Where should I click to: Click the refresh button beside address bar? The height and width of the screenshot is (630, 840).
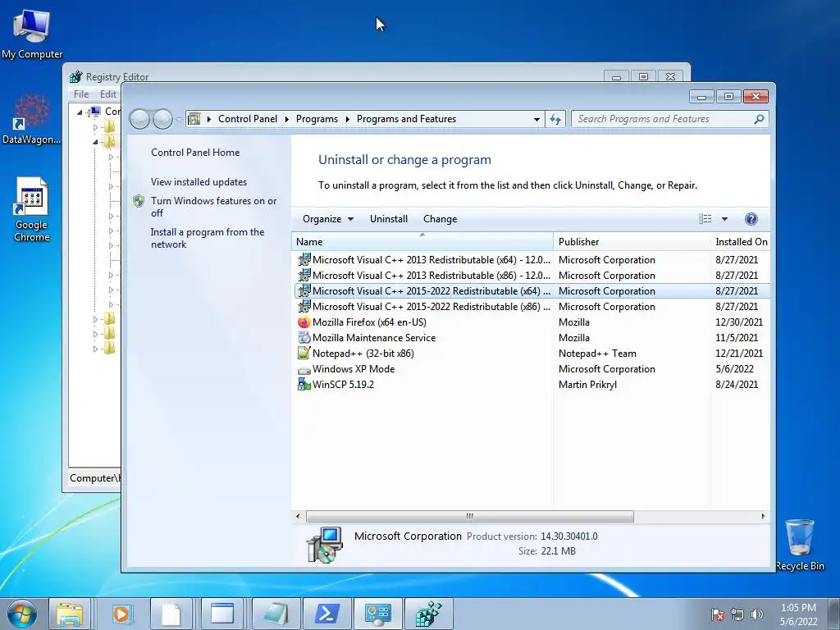555,119
